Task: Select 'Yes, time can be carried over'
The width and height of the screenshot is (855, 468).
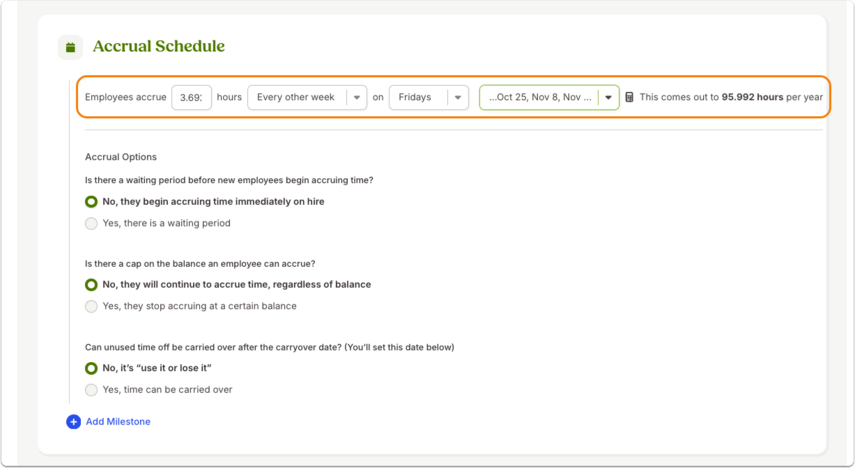Action: (91, 390)
